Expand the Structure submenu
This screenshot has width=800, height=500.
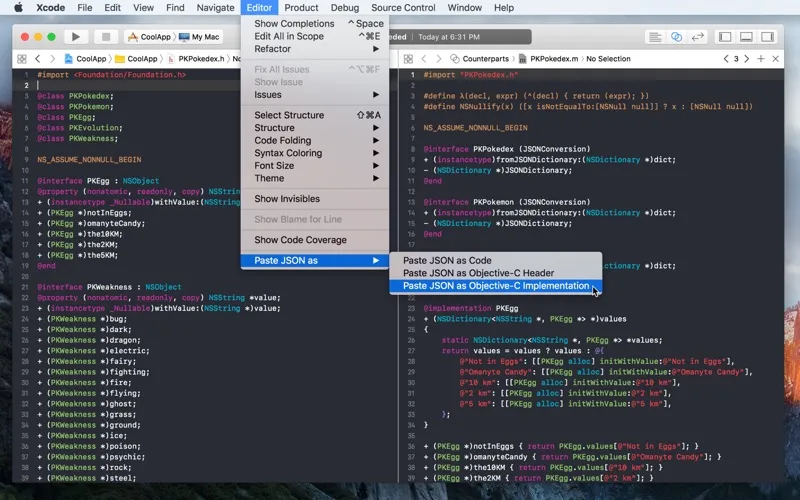pos(315,128)
